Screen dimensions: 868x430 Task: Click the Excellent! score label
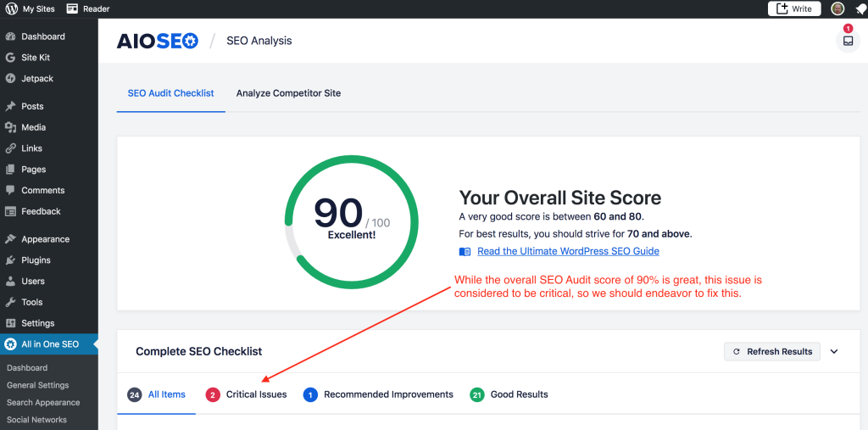[352, 235]
